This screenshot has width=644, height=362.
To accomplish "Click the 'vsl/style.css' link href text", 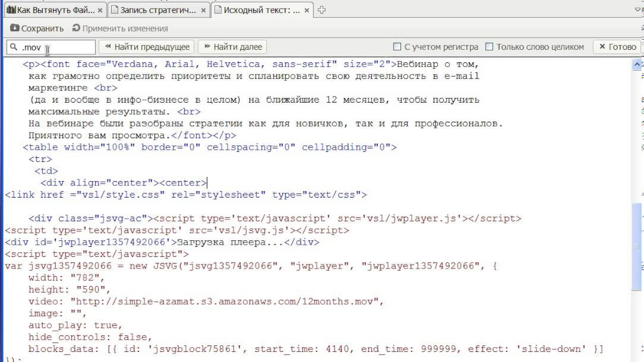I will pyautogui.click(x=120, y=195).
